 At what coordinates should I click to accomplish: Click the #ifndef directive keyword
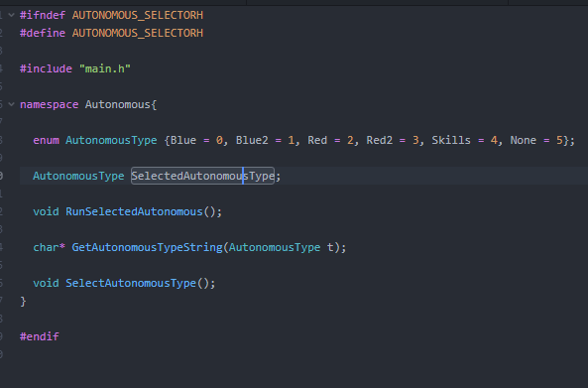[43, 15]
